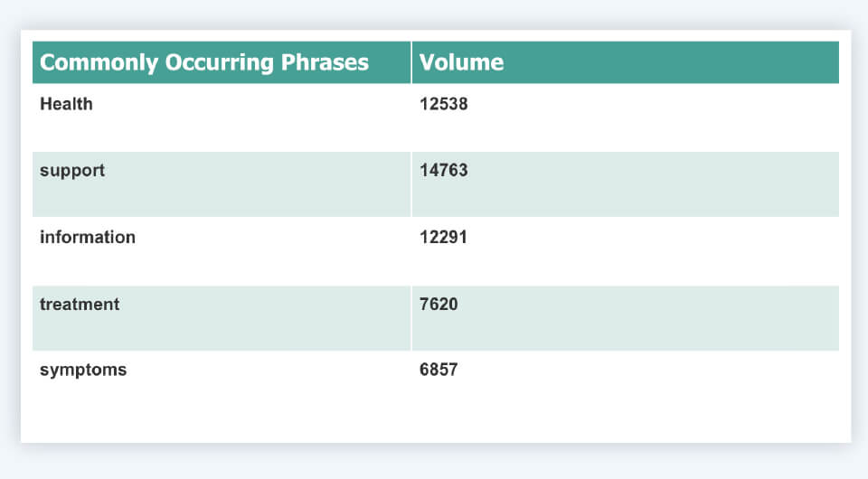Click the word information in the table
This screenshot has width=868, height=479.
click(88, 238)
